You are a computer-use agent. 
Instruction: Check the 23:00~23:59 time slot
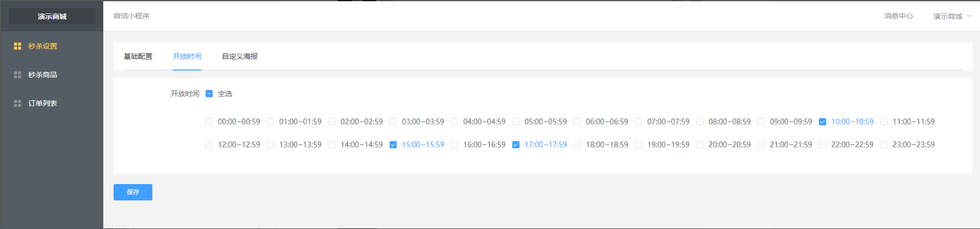(x=884, y=145)
